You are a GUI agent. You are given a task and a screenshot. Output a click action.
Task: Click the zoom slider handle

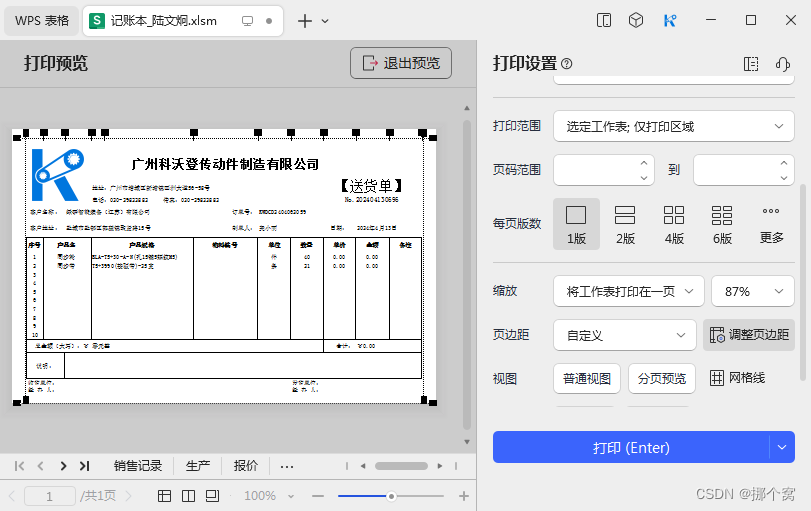coord(392,496)
